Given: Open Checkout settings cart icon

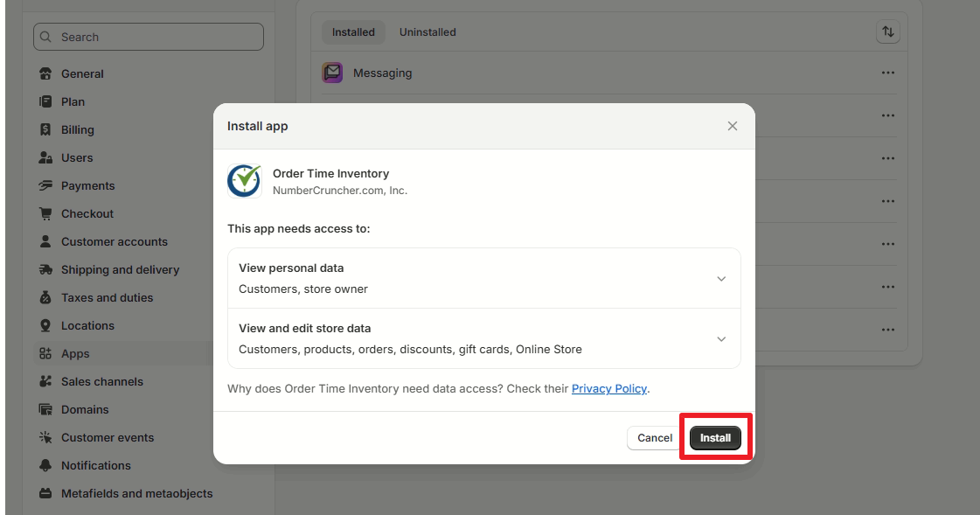Looking at the screenshot, I should point(45,213).
